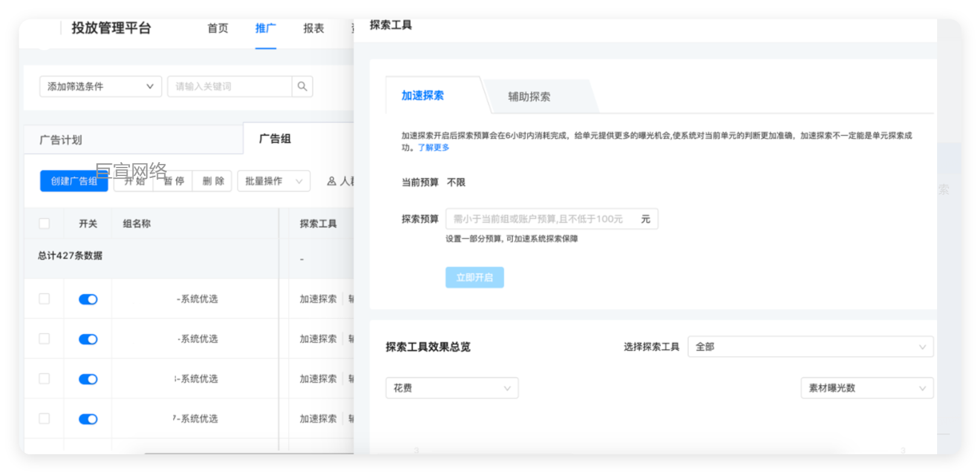Click 加速探索 in the second 系统优选 row
Image resolution: width=980 pixels, height=473 pixels.
pos(318,339)
